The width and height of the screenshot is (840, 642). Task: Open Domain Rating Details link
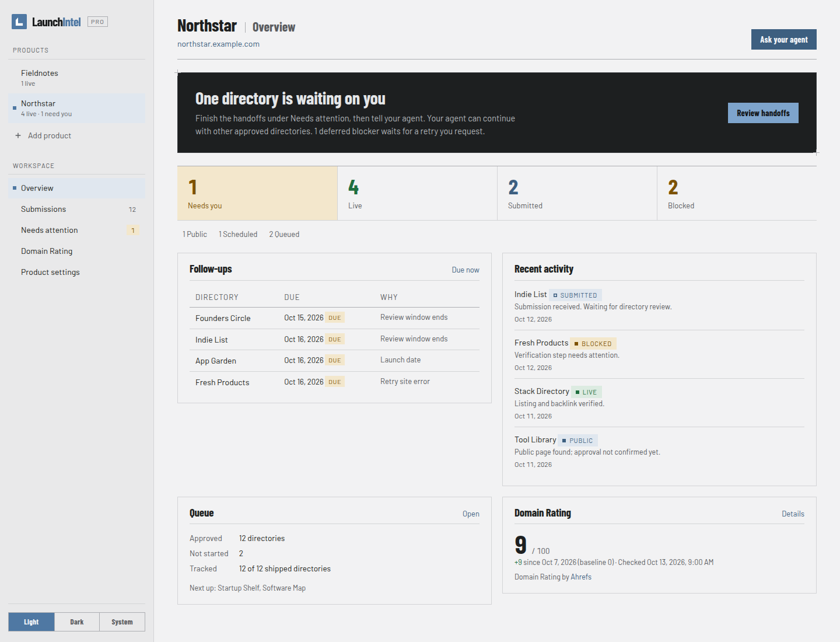793,514
